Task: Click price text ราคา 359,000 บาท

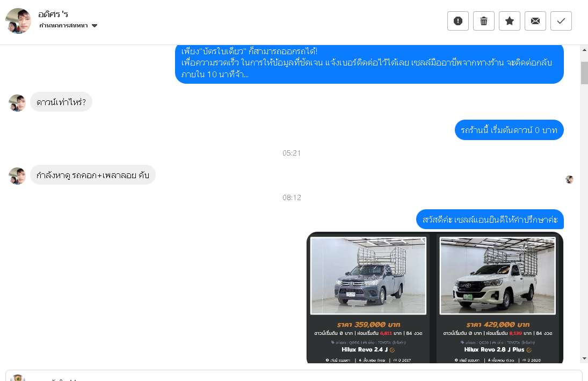Action: click(368, 325)
